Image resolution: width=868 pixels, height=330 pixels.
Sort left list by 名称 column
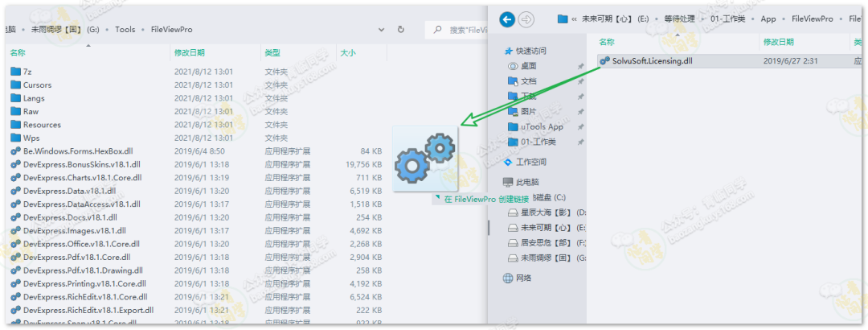click(18, 52)
